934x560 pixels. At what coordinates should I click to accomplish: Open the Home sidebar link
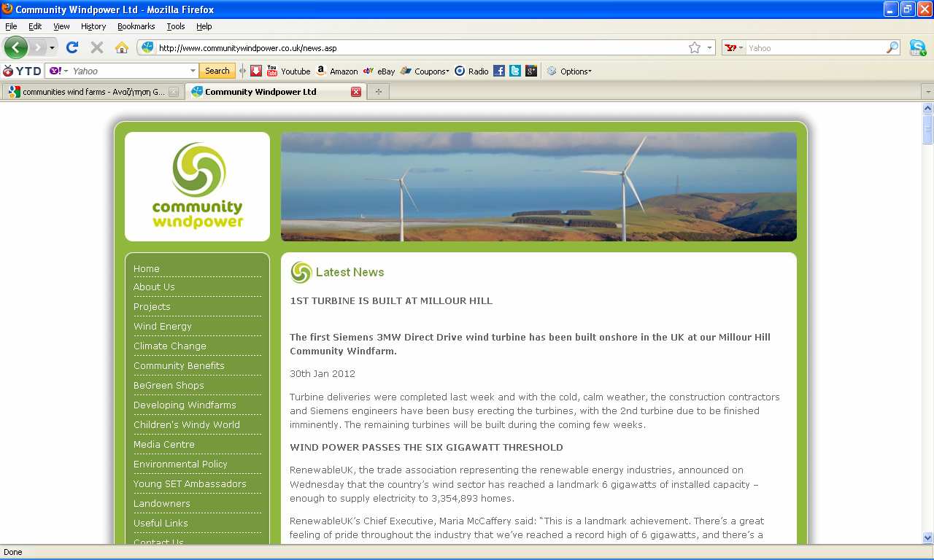coord(146,269)
